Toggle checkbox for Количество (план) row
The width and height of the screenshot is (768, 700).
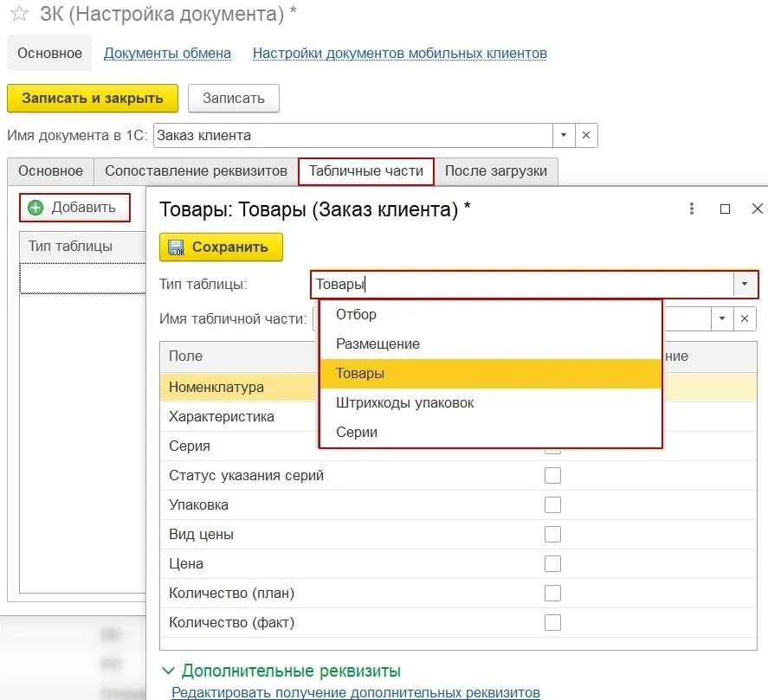click(x=552, y=593)
